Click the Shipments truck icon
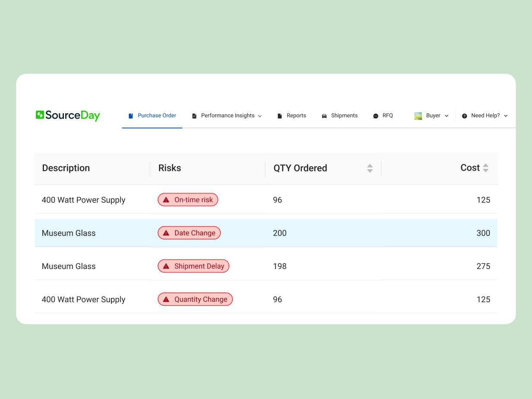Image resolution: width=532 pixels, height=399 pixels. pyautogui.click(x=324, y=116)
